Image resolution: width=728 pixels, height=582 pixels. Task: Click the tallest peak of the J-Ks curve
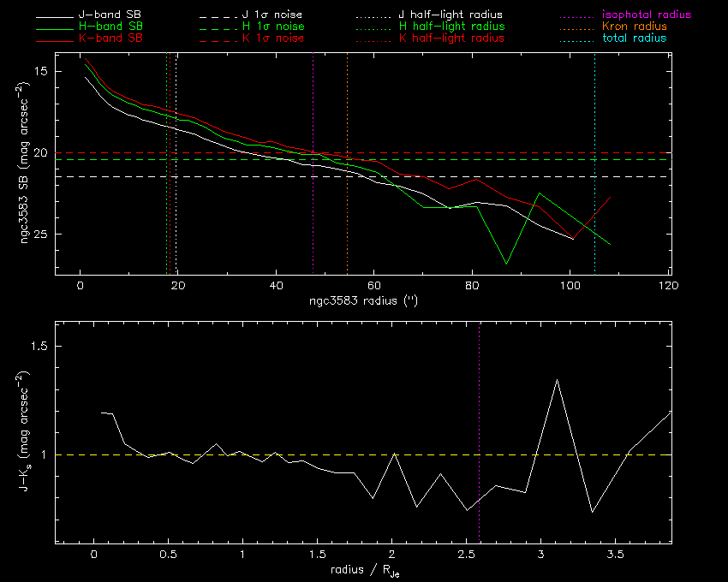pyautogui.click(x=558, y=379)
